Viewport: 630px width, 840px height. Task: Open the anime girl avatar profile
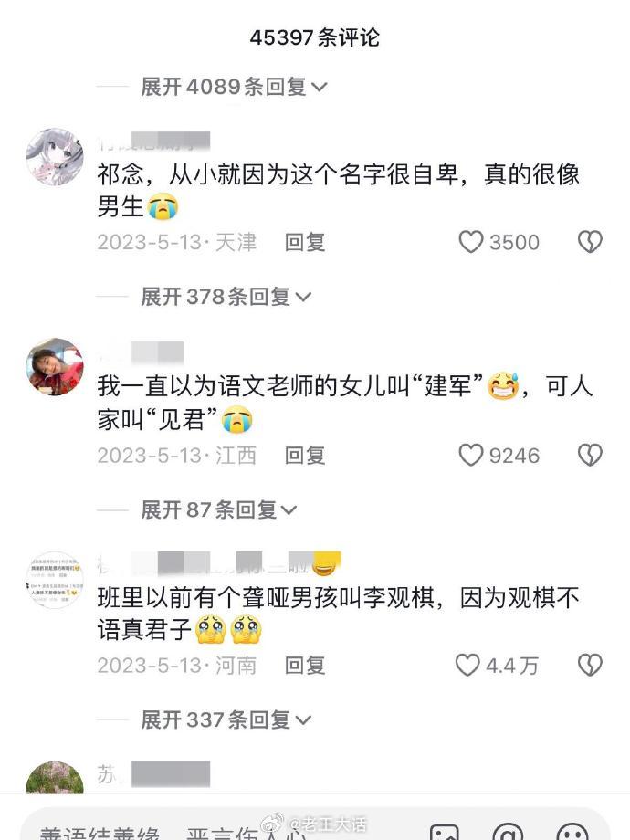point(55,156)
